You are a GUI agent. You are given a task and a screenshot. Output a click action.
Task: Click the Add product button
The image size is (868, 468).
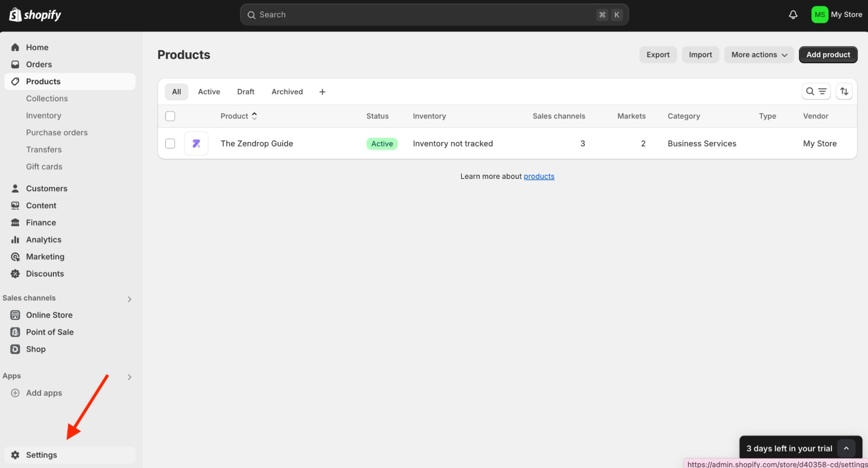pos(828,54)
